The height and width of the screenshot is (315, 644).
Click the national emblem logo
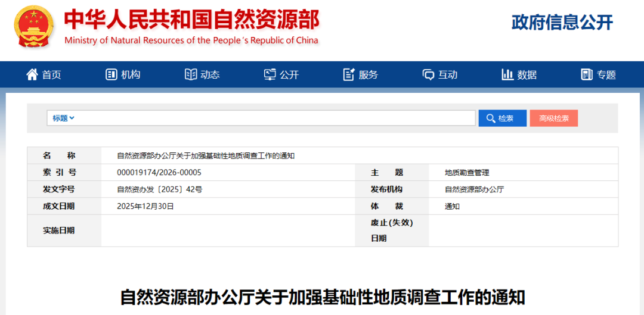tap(34, 27)
